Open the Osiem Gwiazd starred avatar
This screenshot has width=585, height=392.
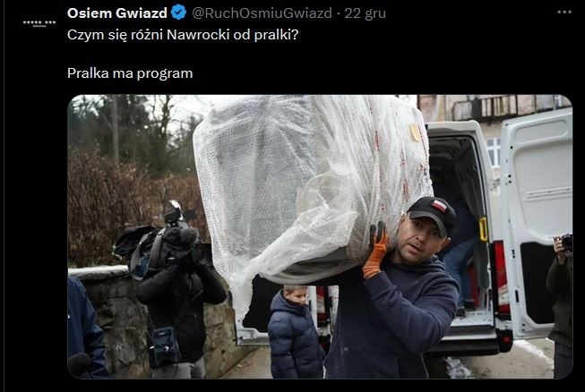[39, 23]
